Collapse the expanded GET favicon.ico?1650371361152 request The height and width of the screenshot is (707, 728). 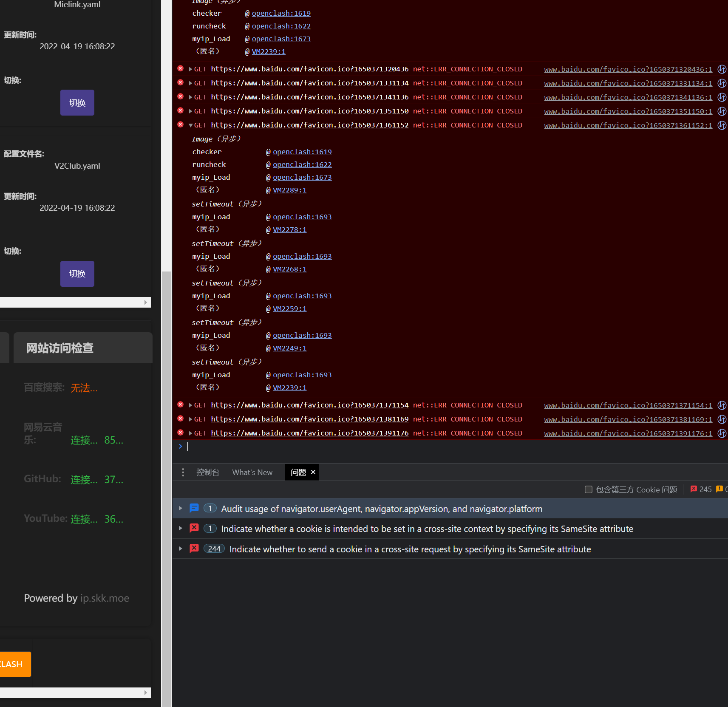pyautogui.click(x=190, y=125)
